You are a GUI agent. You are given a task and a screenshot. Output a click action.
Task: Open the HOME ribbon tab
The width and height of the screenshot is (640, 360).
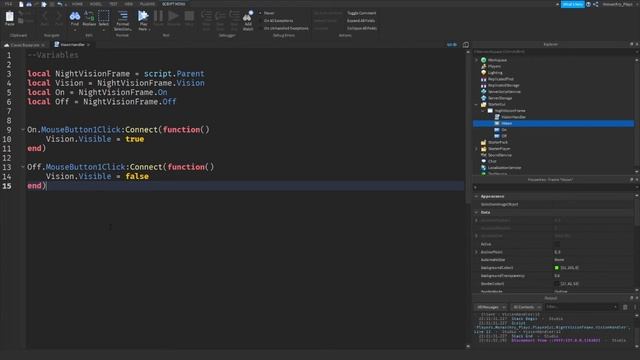tap(77, 4)
